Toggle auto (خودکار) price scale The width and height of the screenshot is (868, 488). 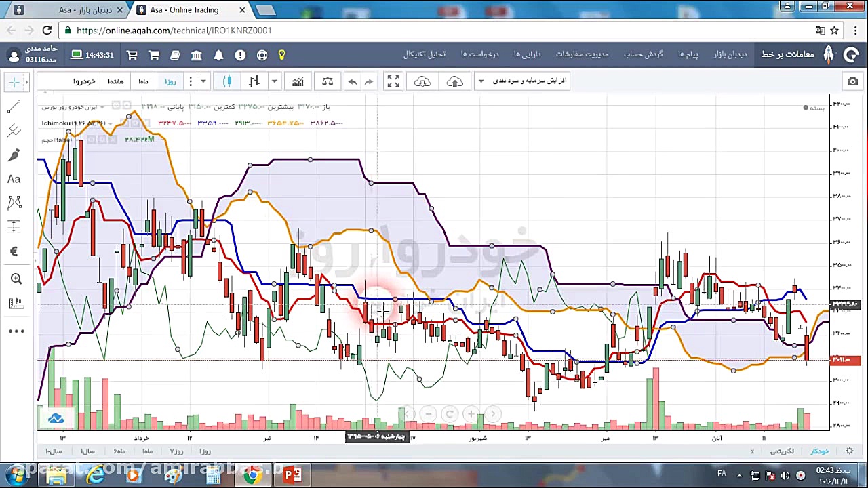coord(819,451)
